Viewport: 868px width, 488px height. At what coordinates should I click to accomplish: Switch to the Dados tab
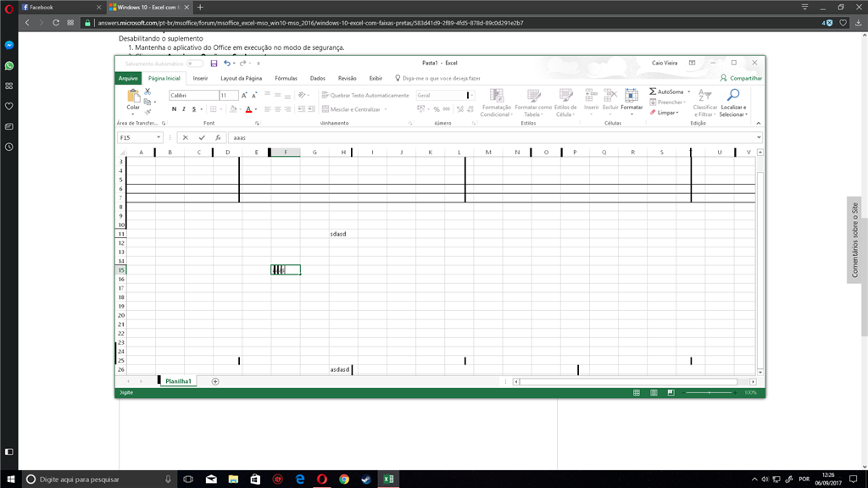(318, 79)
